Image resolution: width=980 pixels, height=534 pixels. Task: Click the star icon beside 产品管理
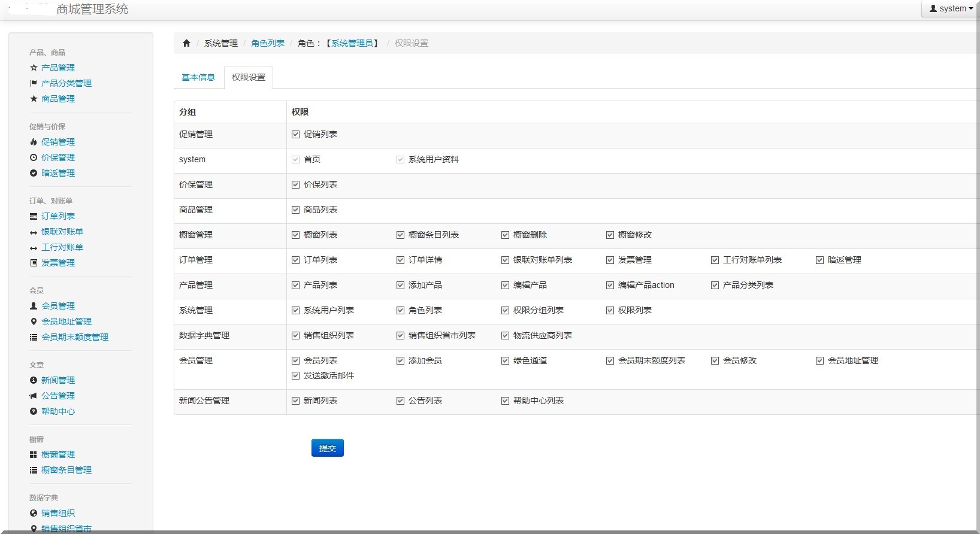(x=34, y=68)
